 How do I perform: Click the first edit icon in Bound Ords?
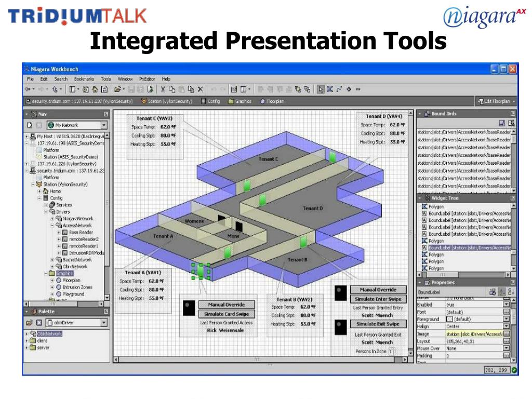[x=502, y=123]
